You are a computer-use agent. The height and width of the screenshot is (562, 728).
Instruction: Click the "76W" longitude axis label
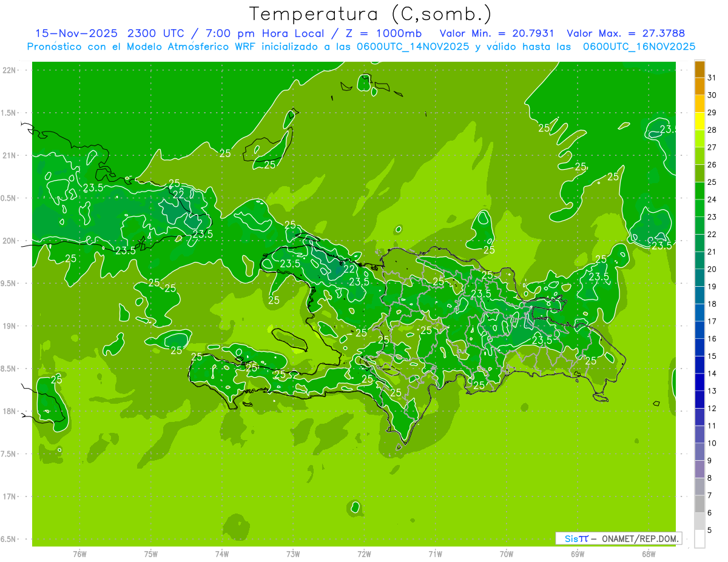[x=80, y=554]
